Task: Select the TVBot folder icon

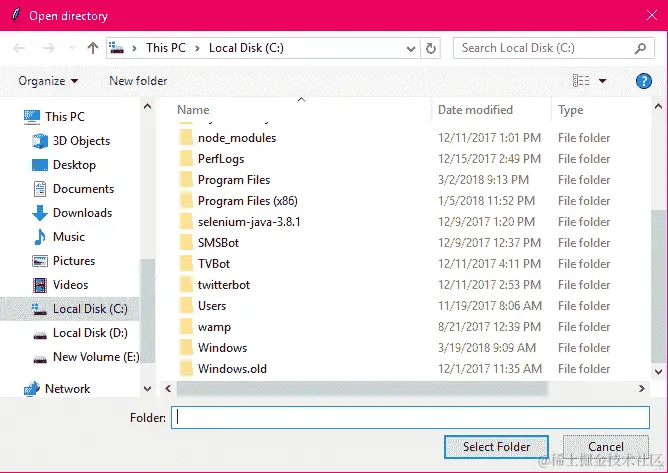Action: click(x=186, y=263)
